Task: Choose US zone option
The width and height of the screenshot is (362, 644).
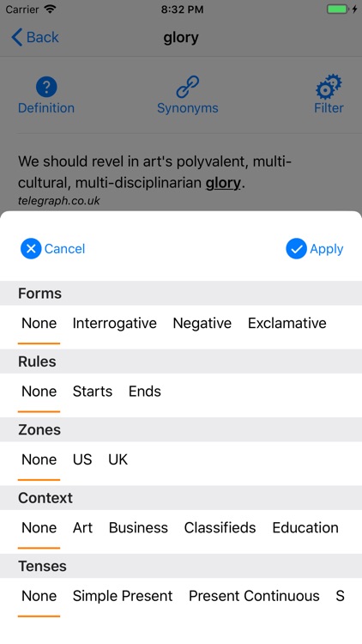Action: click(82, 459)
